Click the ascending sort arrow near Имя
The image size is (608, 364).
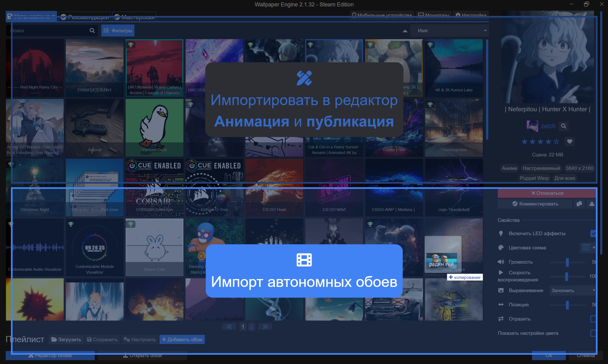pos(405,31)
